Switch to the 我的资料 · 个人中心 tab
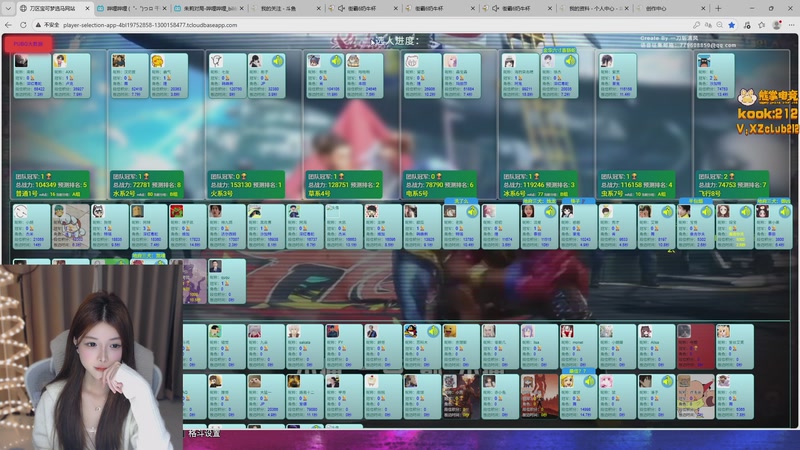This screenshot has width=800, height=450. (x=593, y=8)
